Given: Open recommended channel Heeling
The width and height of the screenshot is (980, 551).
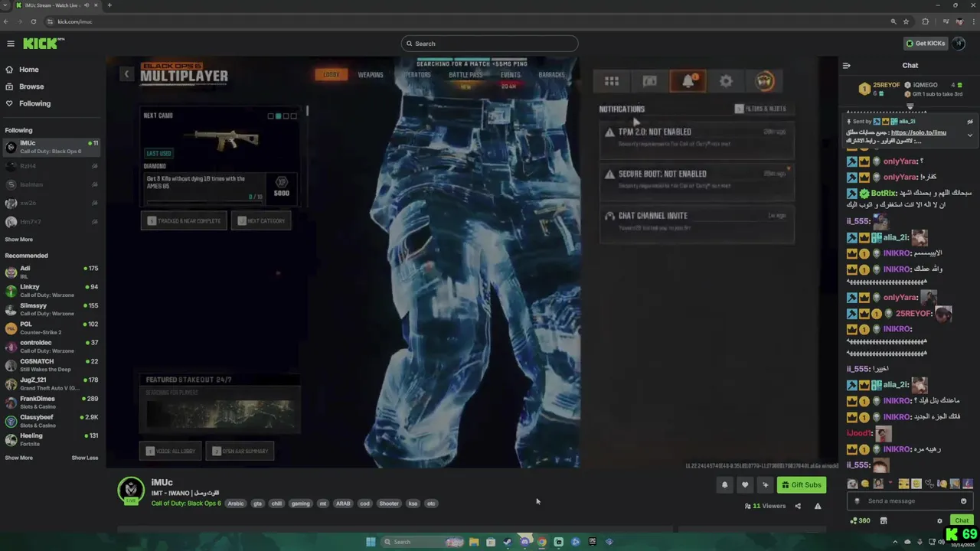Looking at the screenshot, I should 51,439.
